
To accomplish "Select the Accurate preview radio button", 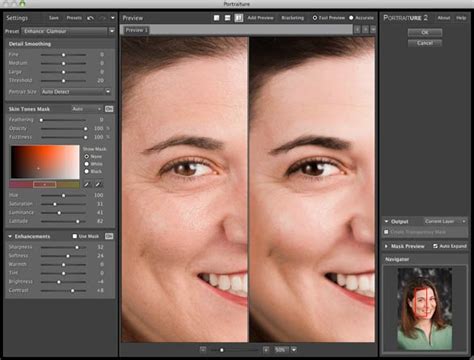I will coord(351,18).
